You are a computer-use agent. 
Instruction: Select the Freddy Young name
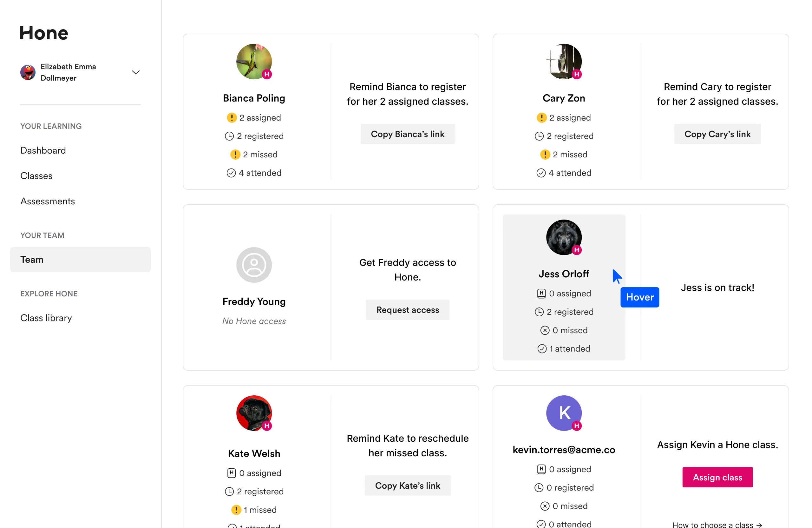point(254,302)
